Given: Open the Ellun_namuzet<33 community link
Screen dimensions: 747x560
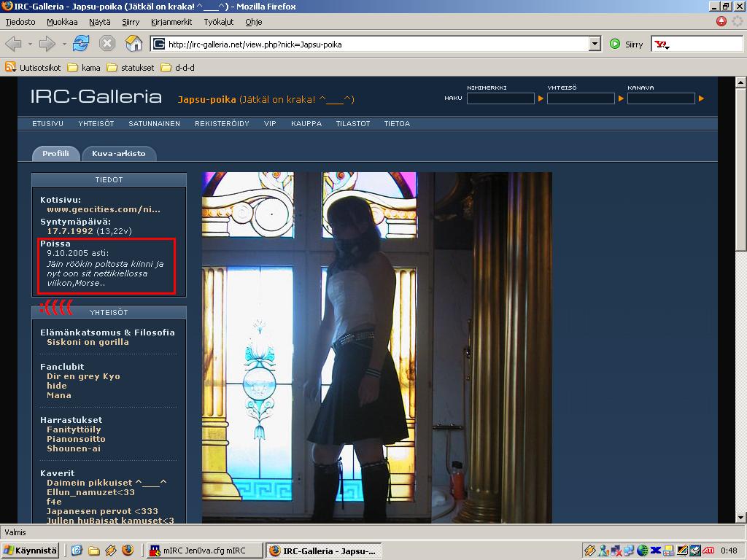Looking at the screenshot, I should tap(91, 492).
